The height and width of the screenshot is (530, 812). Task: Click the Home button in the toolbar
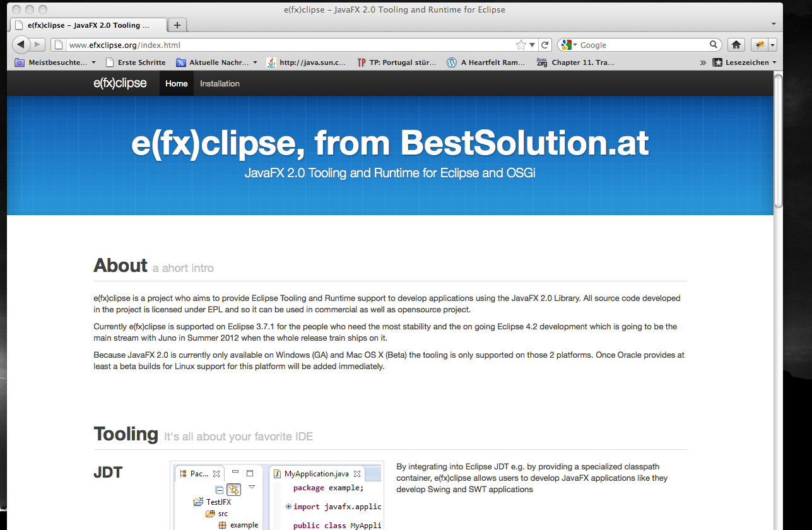tap(736, 45)
